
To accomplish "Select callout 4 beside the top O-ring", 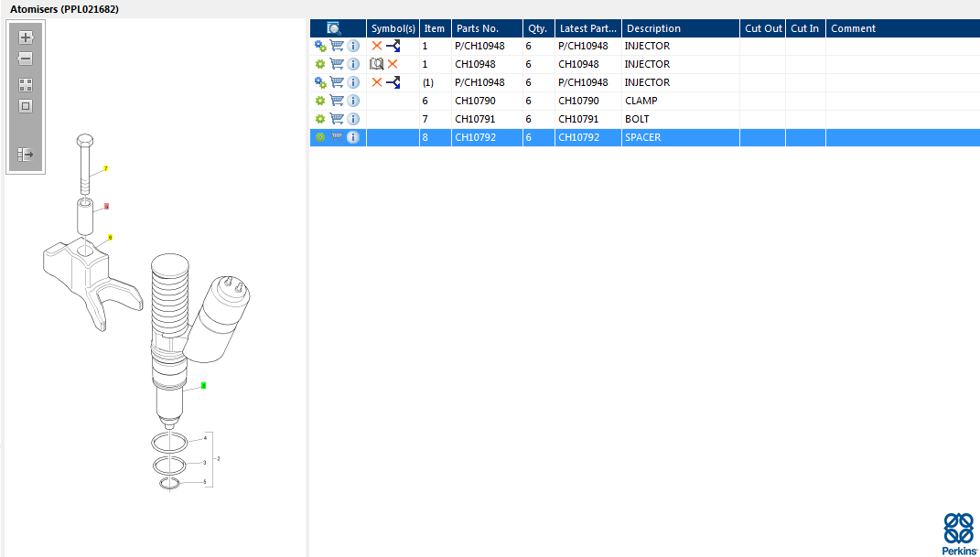I will (x=205, y=438).
